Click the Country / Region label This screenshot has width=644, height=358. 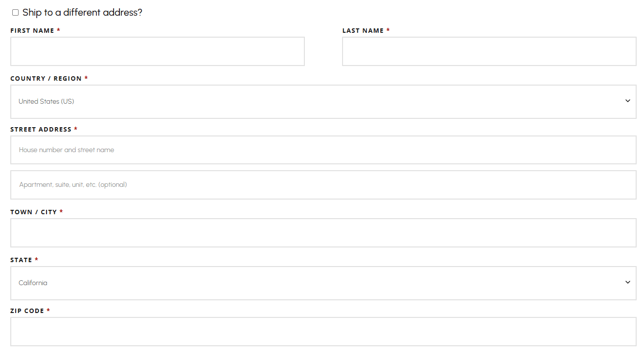click(x=46, y=78)
